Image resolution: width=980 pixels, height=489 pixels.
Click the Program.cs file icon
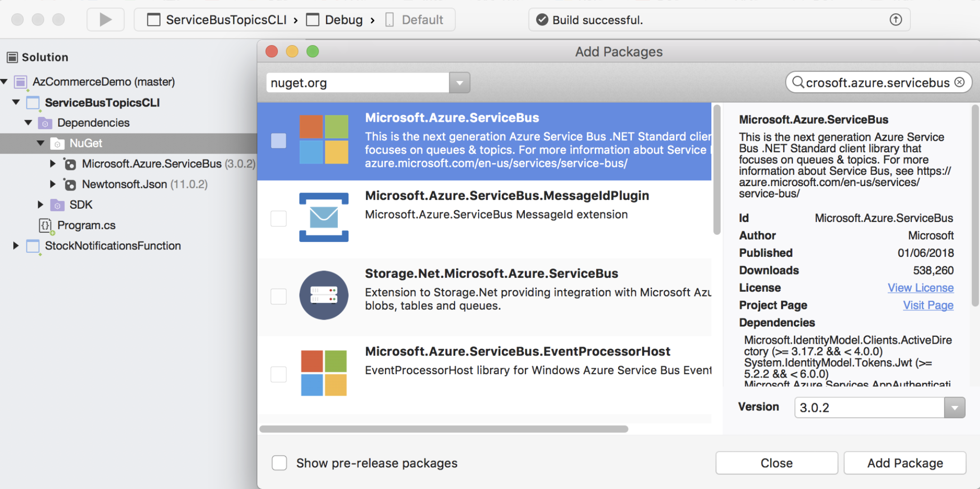(46, 225)
